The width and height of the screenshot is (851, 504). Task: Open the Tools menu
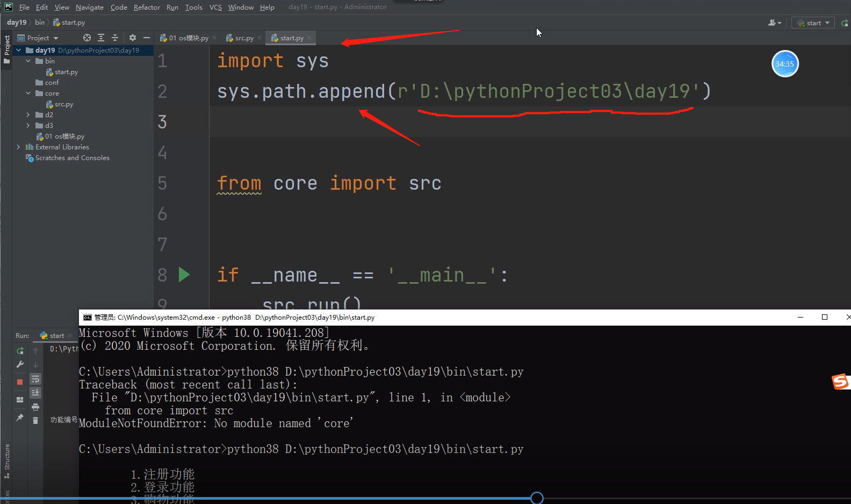(193, 7)
